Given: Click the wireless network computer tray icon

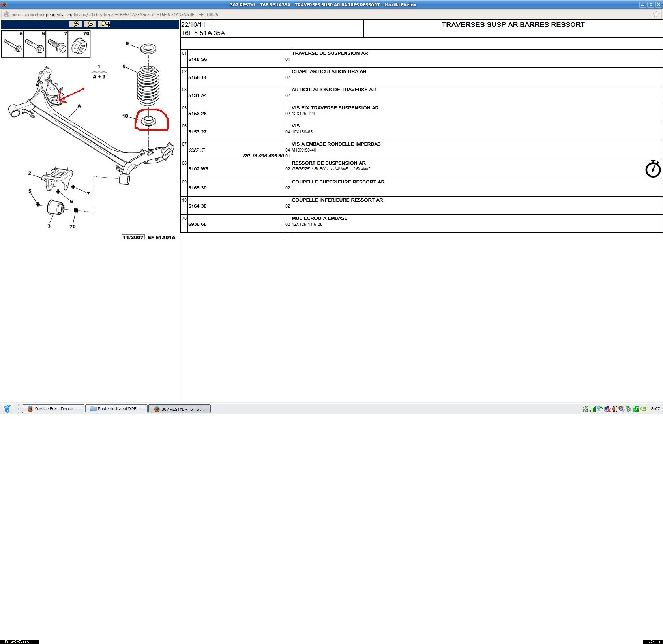Looking at the screenshot, I should (600, 409).
